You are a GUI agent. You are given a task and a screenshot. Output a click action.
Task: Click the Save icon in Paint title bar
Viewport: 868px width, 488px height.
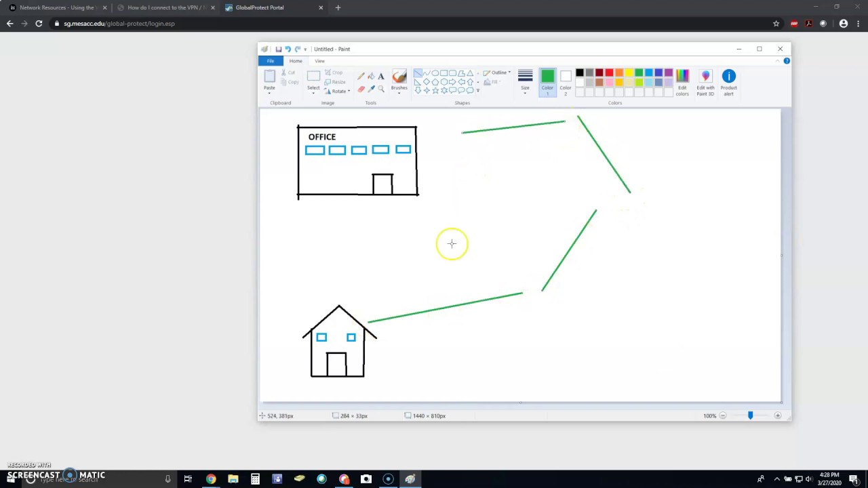279,49
